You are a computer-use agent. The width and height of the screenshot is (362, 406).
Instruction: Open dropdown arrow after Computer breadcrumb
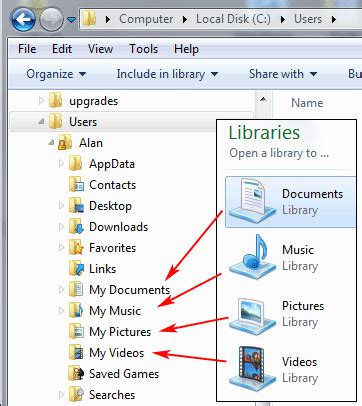pyautogui.click(x=185, y=19)
